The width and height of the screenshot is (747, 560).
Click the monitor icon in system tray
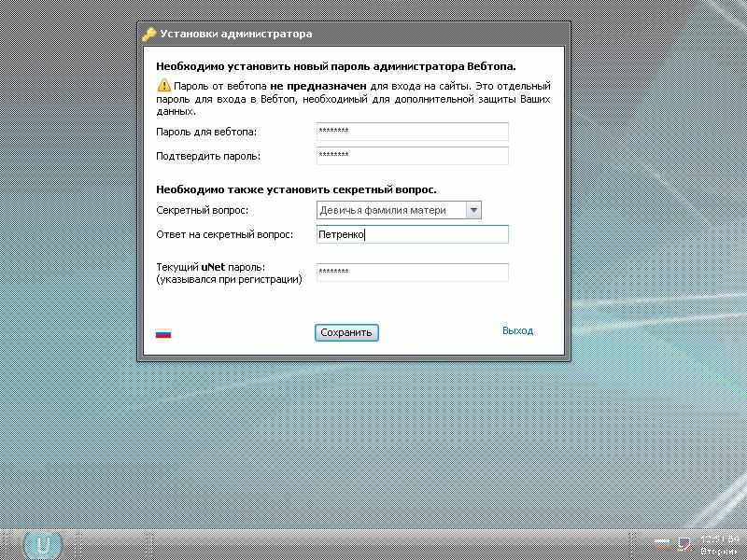pos(684,544)
